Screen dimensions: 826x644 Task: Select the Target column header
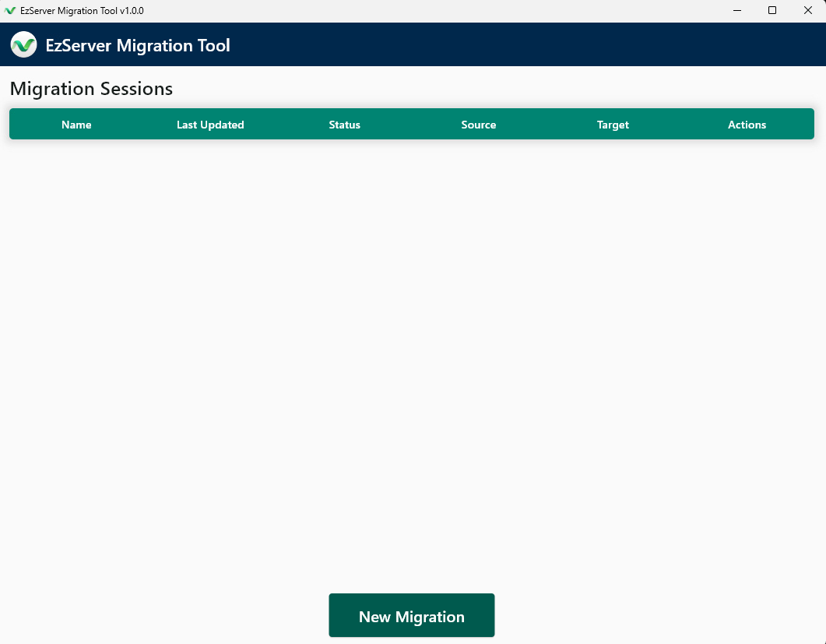point(613,125)
